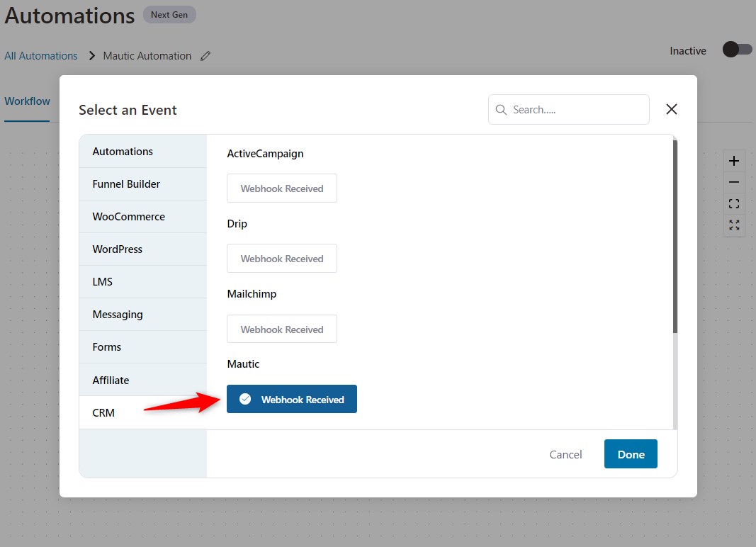The height and width of the screenshot is (547, 756).
Task: Cancel the event selection
Action: pos(565,454)
